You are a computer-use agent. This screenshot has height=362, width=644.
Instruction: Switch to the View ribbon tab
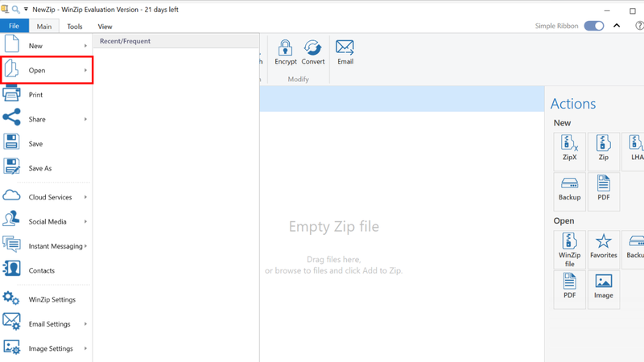pyautogui.click(x=105, y=27)
